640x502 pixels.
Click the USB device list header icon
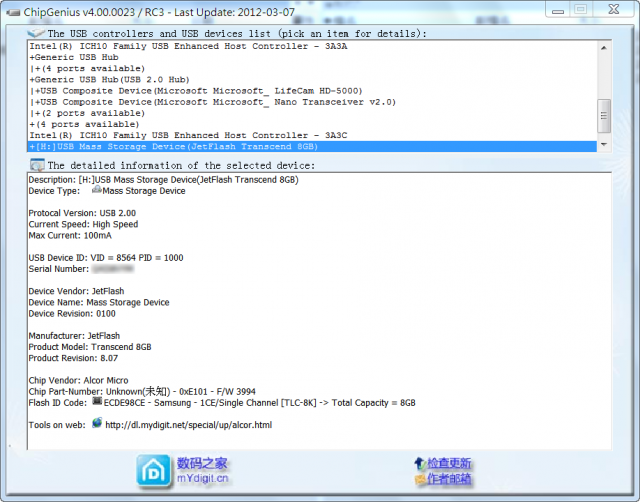pos(36,33)
